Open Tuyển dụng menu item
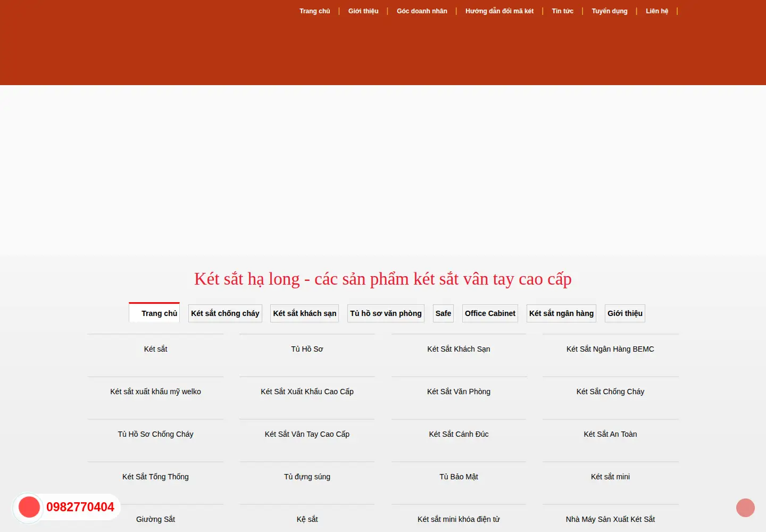The height and width of the screenshot is (532, 766). pyautogui.click(x=610, y=11)
